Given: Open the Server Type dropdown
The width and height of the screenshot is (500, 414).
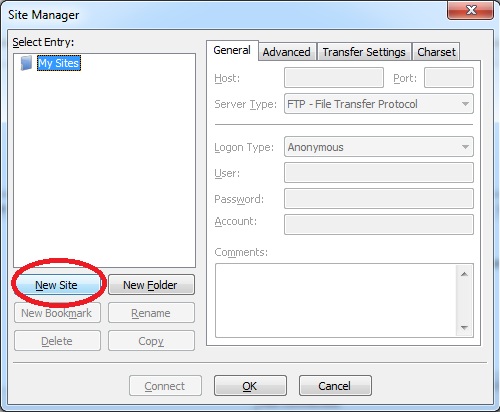Looking at the screenshot, I should tap(379, 104).
